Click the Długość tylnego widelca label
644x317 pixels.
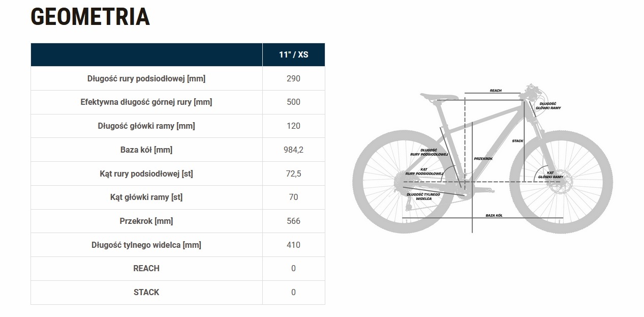pos(146,245)
